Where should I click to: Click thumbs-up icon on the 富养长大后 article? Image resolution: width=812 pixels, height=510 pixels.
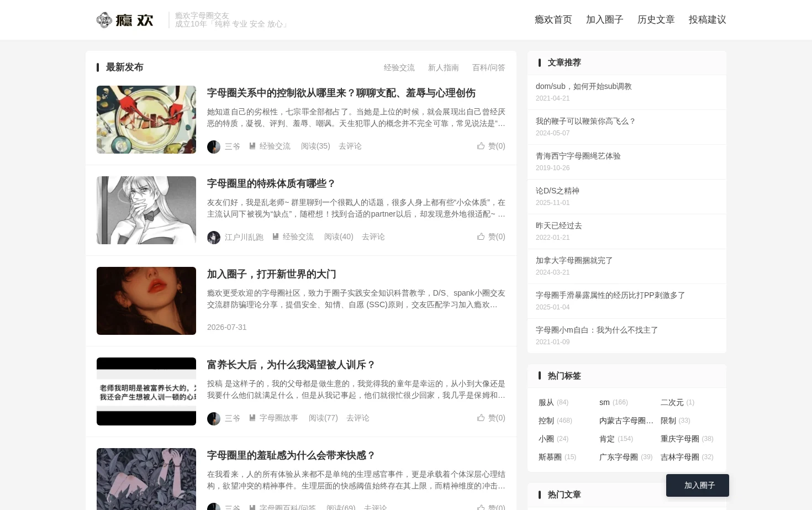pyautogui.click(x=481, y=418)
